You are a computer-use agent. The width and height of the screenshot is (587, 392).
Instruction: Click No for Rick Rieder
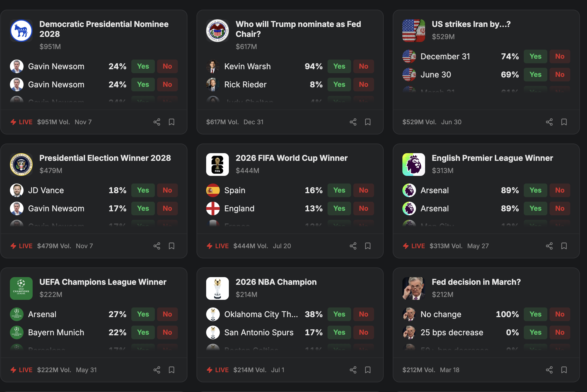point(364,85)
